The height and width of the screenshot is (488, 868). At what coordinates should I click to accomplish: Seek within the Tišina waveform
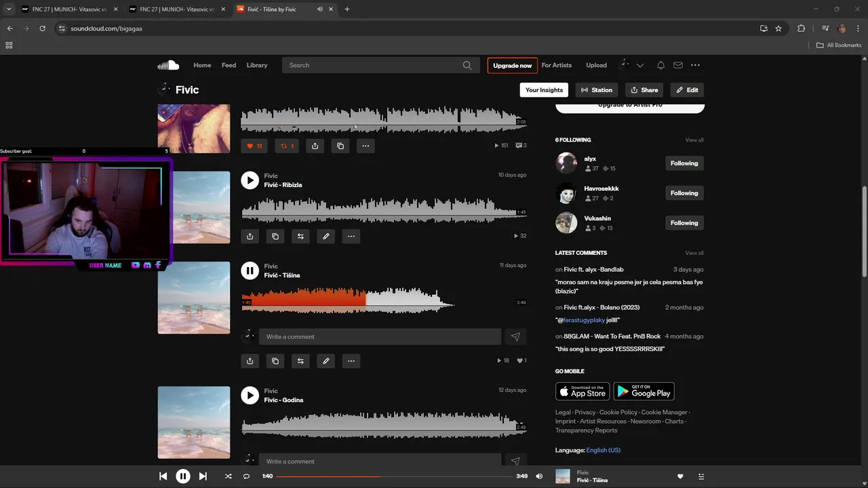384,300
